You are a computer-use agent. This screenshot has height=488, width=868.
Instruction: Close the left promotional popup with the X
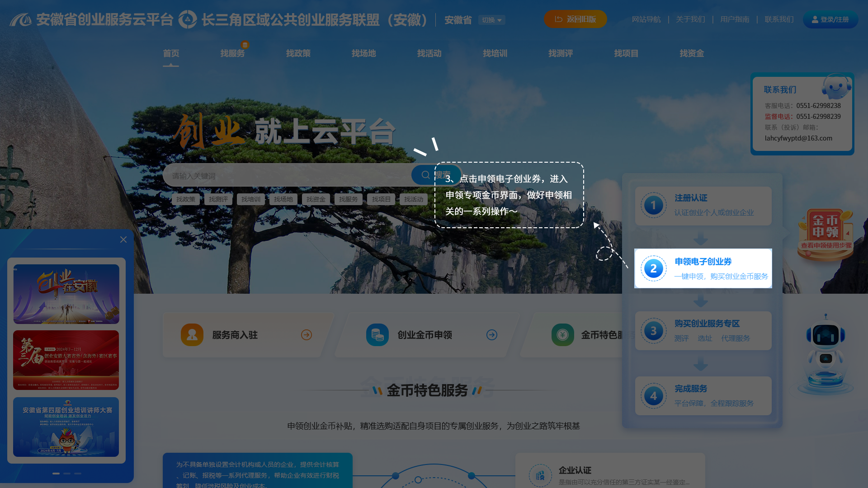123,239
